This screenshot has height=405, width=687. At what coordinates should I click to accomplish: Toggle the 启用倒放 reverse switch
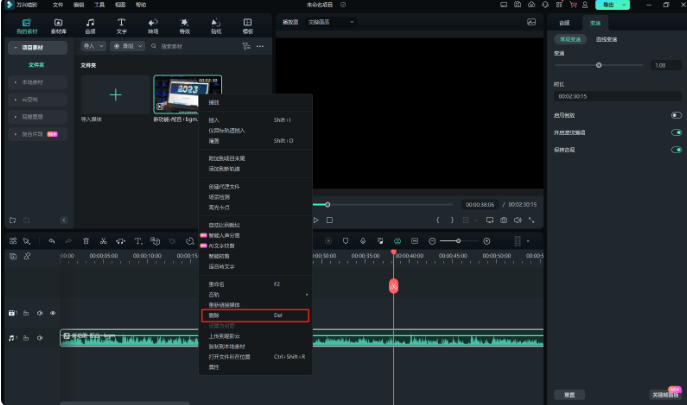pyautogui.click(x=676, y=115)
